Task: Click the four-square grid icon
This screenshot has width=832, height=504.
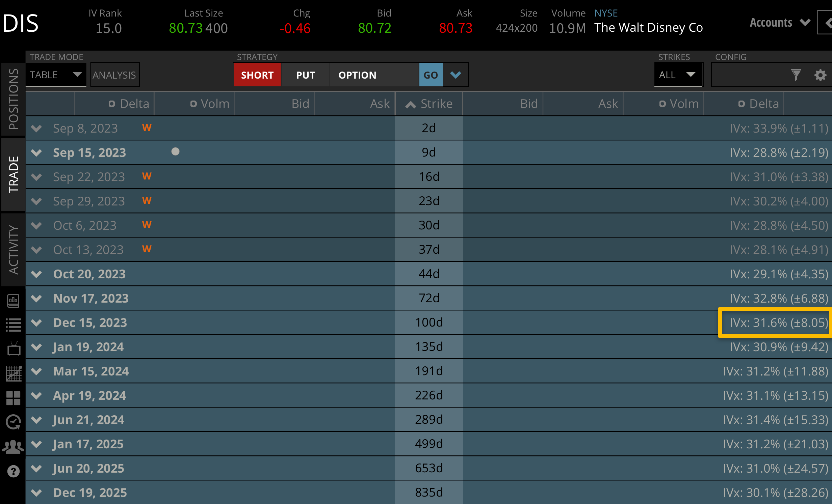Action: pos(13,398)
